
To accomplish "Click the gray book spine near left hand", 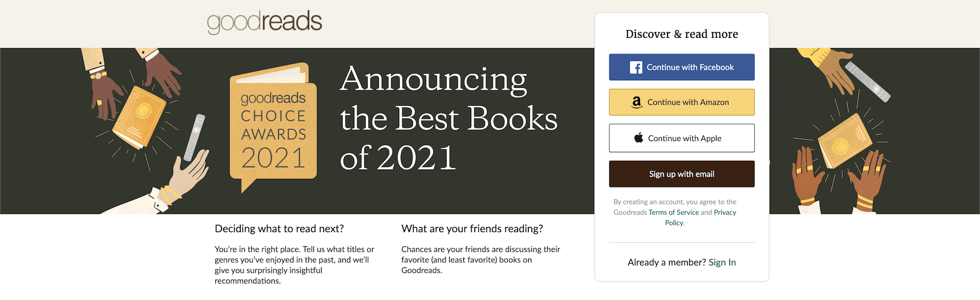I will tap(194, 137).
